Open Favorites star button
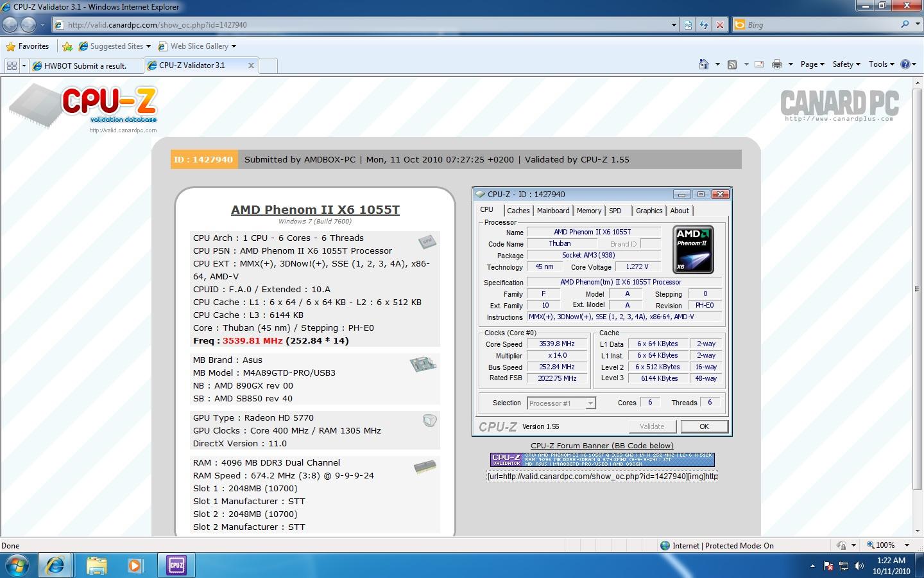Screen dimensions: 924x578 (28, 46)
